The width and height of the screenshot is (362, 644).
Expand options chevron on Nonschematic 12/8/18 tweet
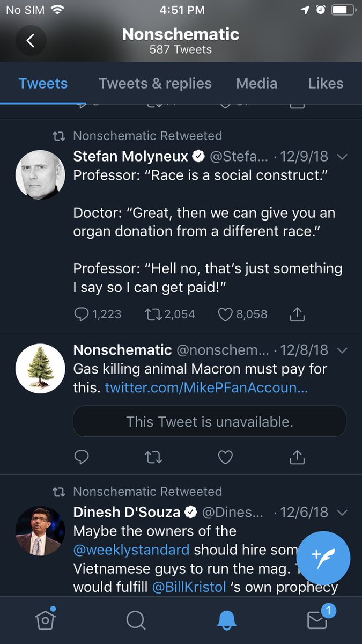[342, 350]
